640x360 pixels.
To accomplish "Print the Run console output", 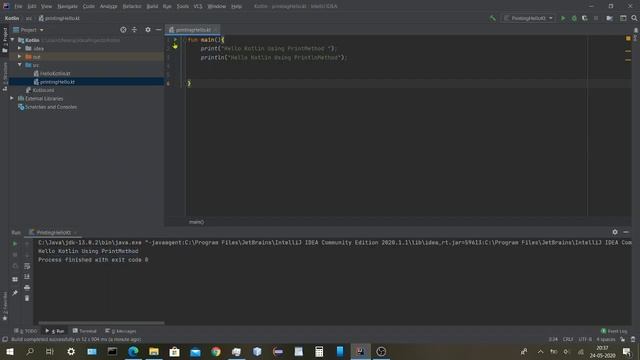I will point(27,287).
